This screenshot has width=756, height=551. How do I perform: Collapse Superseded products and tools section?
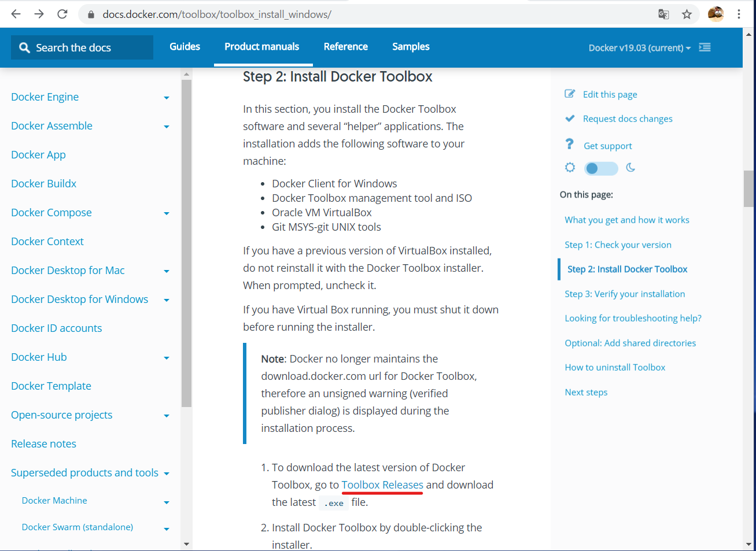167,474
